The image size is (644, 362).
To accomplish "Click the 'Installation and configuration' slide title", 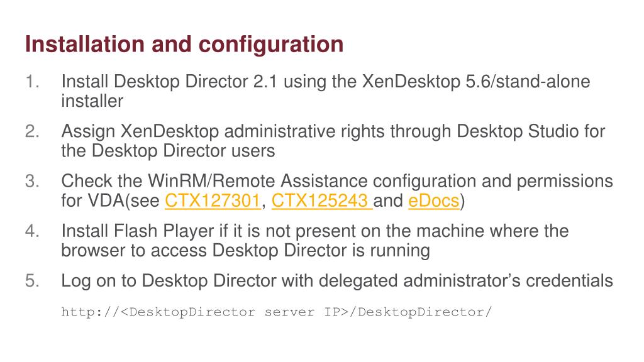I will pyautogui.click(x=184, y=45).
